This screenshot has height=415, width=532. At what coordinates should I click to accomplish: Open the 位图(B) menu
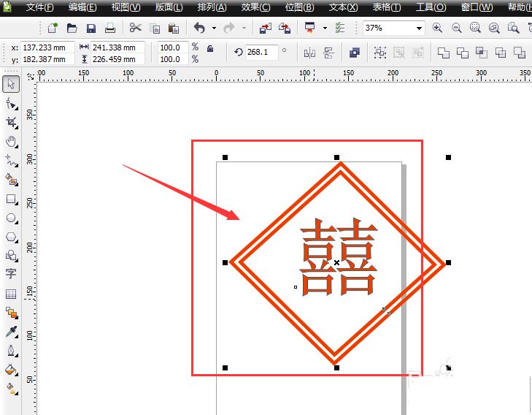pyautogui.click(x=300, y=7)
